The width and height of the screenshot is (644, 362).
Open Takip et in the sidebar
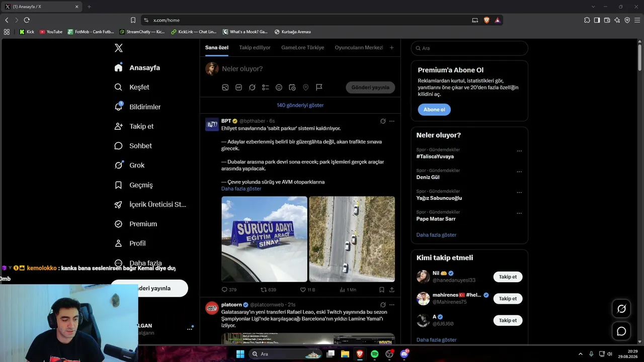click(134, 126)
